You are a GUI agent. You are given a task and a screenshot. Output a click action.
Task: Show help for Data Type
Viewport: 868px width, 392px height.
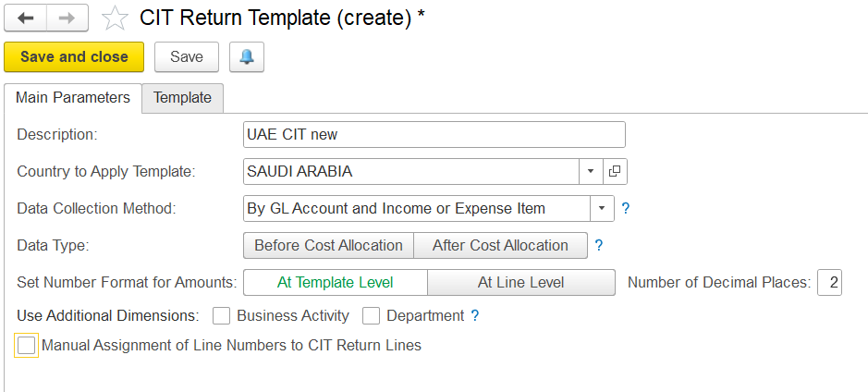coord(598,245)
